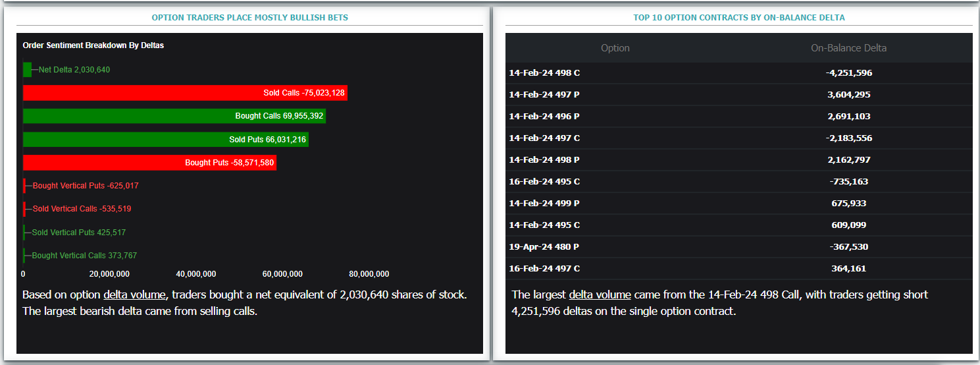Screen dimensions: 980x365
Task: Click the 675,933 delta value
Action: coord(849,204)
